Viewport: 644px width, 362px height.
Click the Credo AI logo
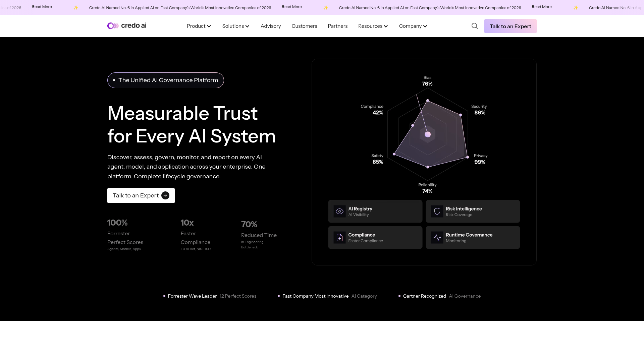(127, 26)
